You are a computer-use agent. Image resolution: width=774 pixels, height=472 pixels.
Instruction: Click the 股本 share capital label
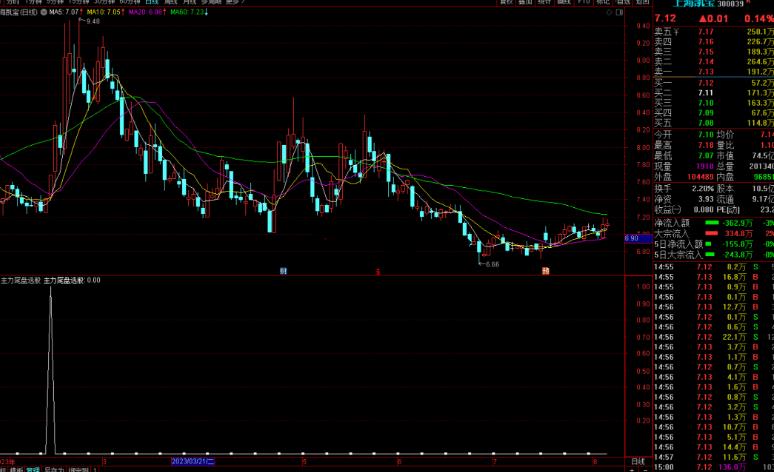click(x=725, y=189)
